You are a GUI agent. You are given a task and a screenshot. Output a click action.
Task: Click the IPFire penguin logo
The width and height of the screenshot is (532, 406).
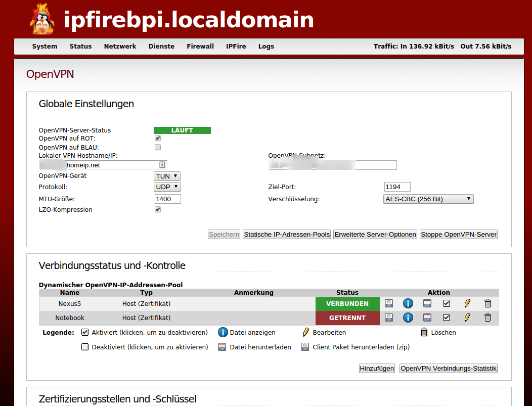pos(42,19)
